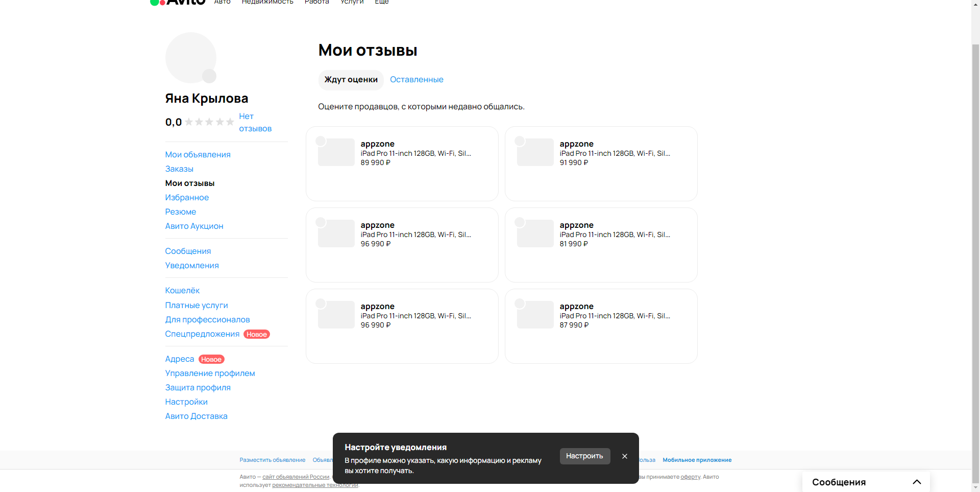This screenshot has width=980, height=492.
Task: Open Уведомления sidebar link
Action: [192, 266]
